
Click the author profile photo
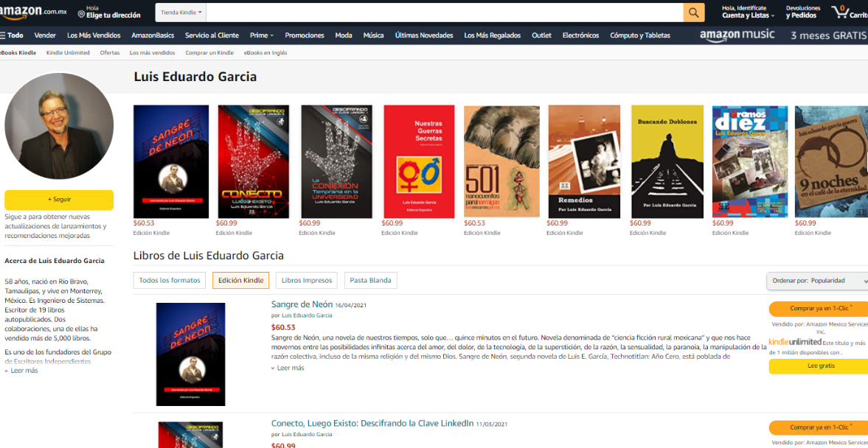tap(59, 127)
